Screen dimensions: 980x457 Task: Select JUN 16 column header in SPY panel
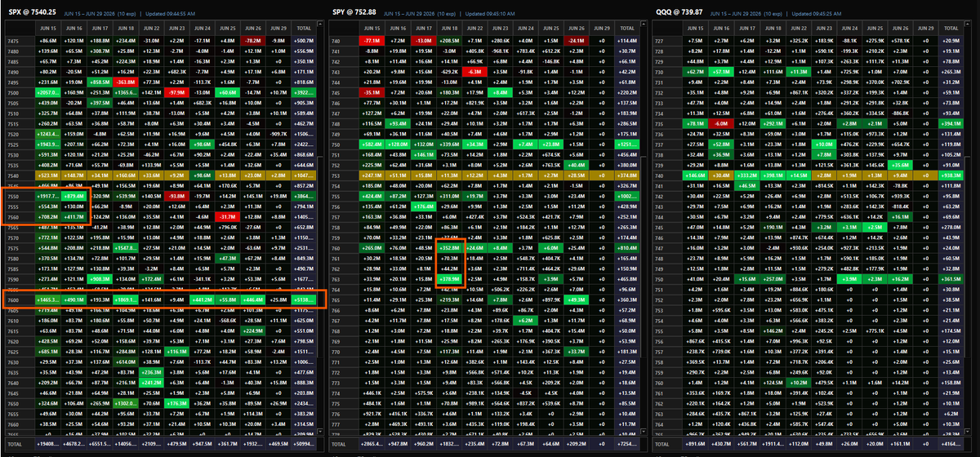coord(398,29)
